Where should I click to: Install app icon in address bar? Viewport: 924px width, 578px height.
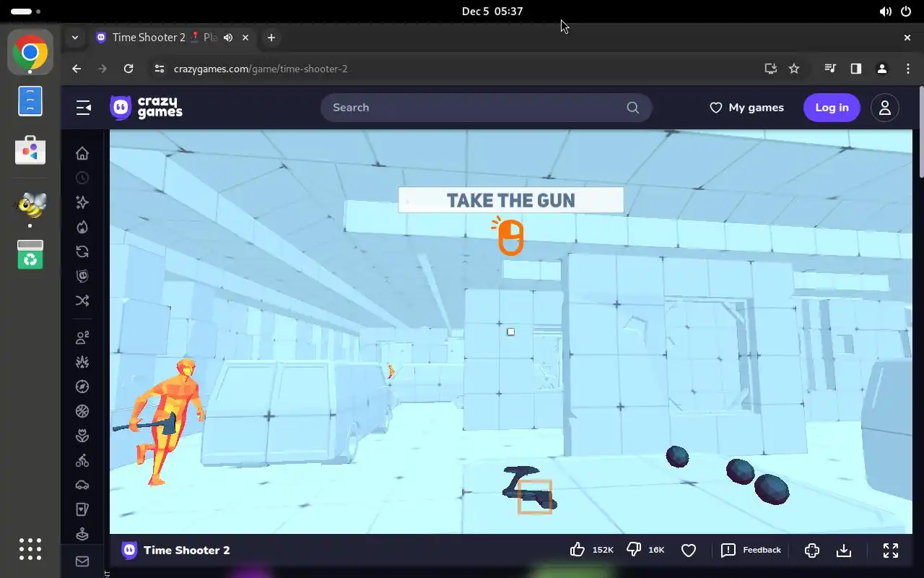(x=771, y=69)
